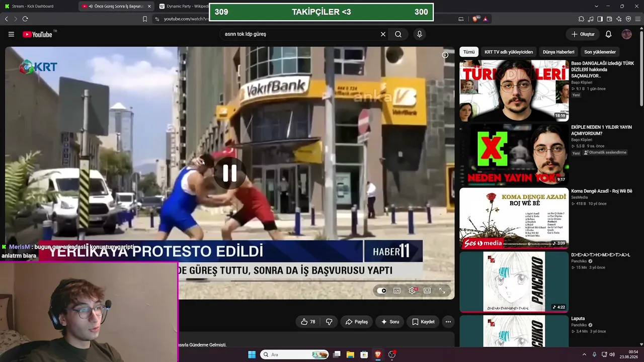Select the Dünya Haberleri chip
644x362 pixels.
pos(558,52)
